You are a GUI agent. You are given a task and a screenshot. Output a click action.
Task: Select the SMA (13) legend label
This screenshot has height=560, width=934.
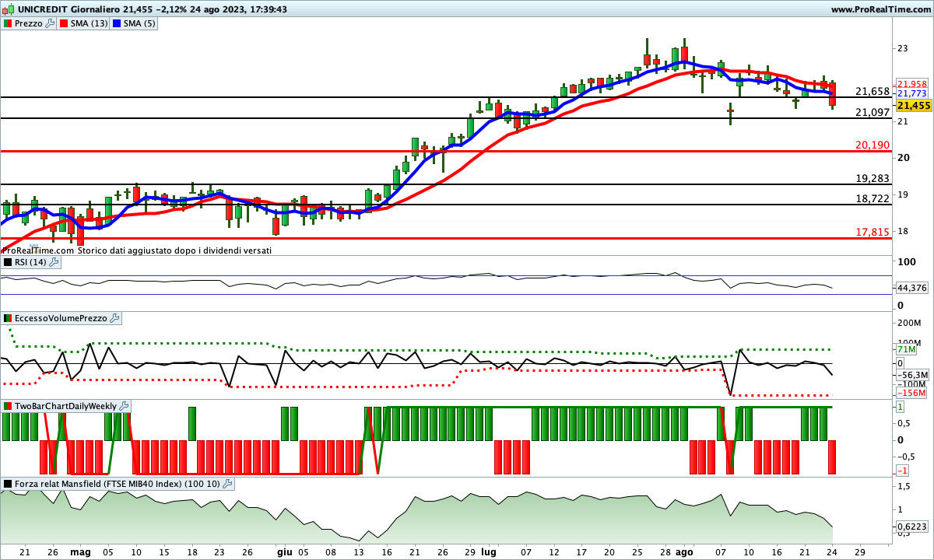(89, 23)
